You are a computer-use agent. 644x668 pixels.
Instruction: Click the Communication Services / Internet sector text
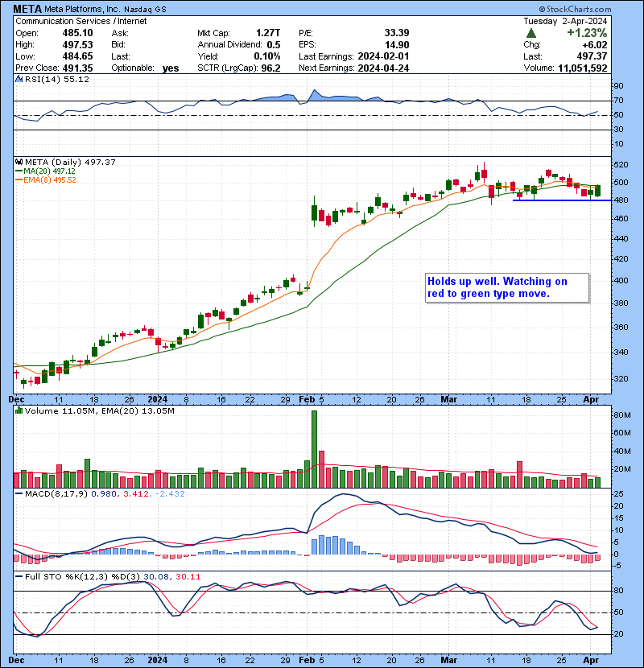(x=81, y=21)
